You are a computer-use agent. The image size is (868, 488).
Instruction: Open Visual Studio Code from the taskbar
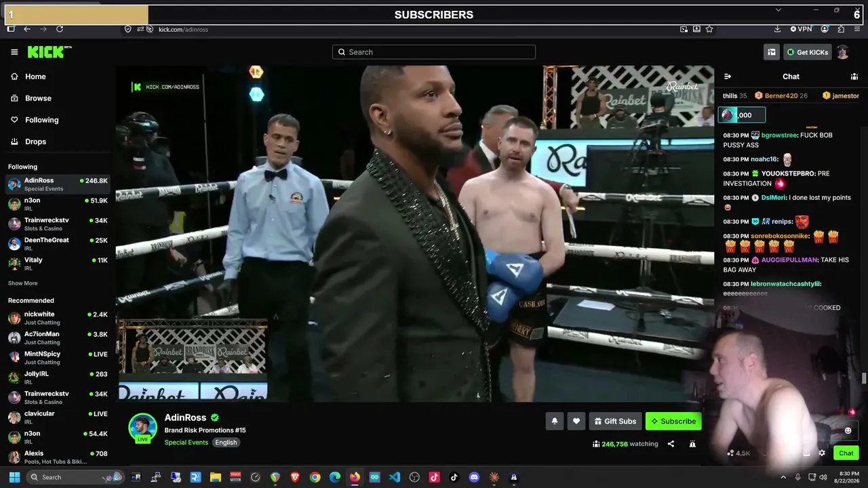pos(395,477)
